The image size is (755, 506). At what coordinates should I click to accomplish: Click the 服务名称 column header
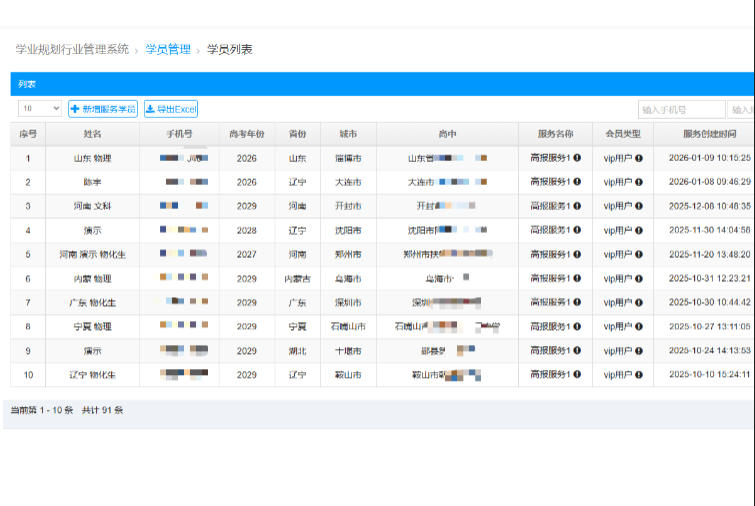pyautogui.click(x=555, y=134)
